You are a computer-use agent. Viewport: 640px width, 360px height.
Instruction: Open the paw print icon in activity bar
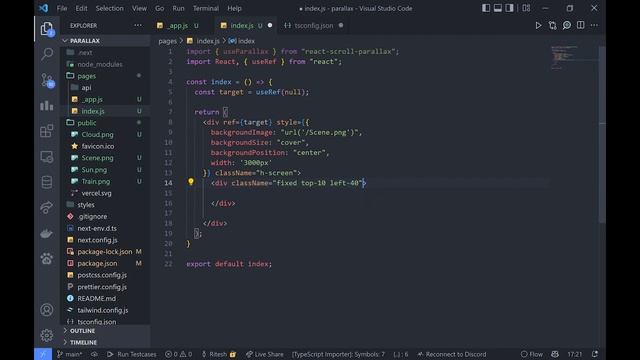click(47, 258)
